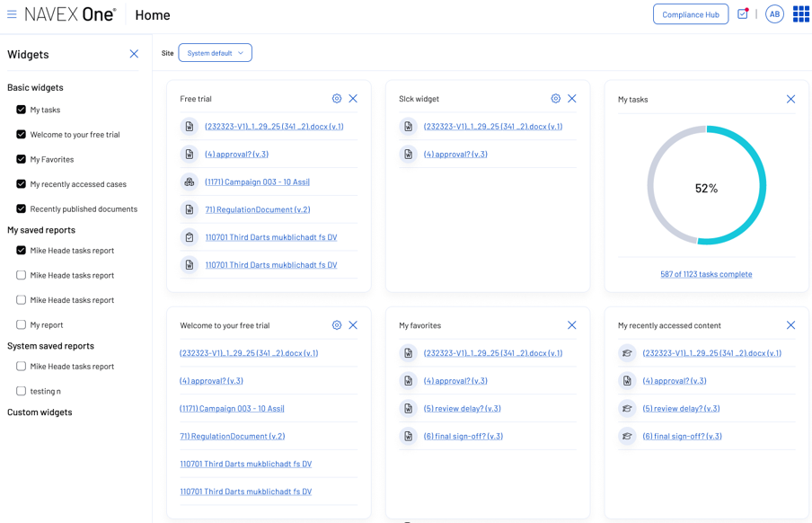Click the 52% tasks progress ring
The image size is (812, 523).
[706, 185]
